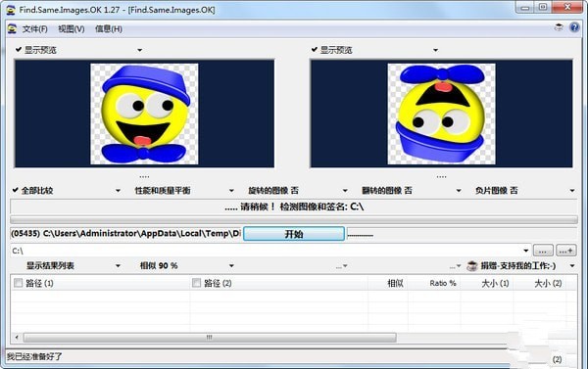
Task: Click the 相似 column header
Action: pos(395,283)
